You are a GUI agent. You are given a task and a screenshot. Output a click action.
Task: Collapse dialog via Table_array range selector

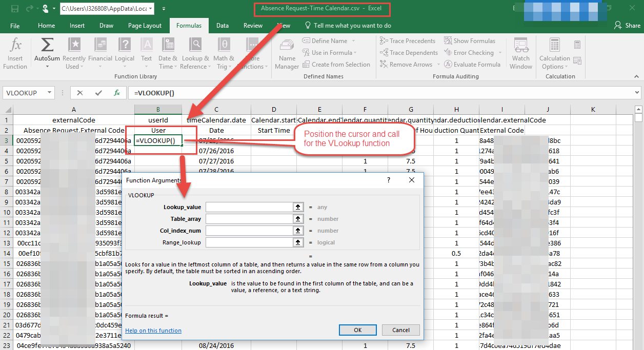click(297, 219)
